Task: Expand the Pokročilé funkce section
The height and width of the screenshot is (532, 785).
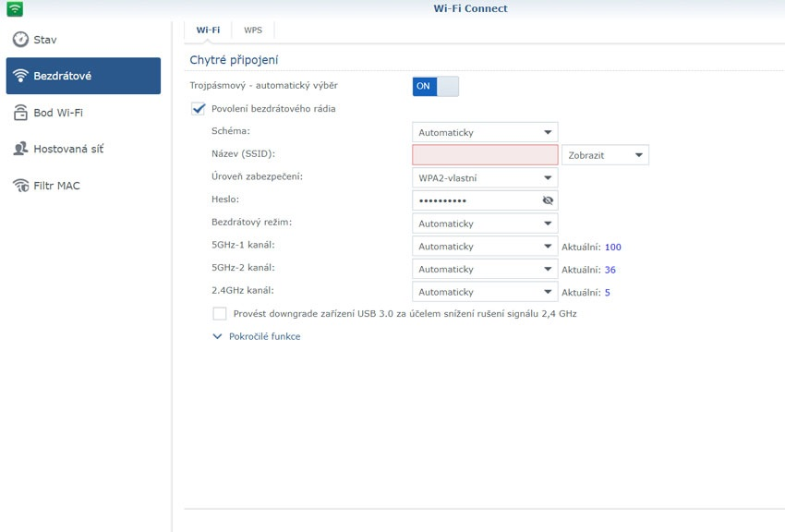Action: [257, 337]
